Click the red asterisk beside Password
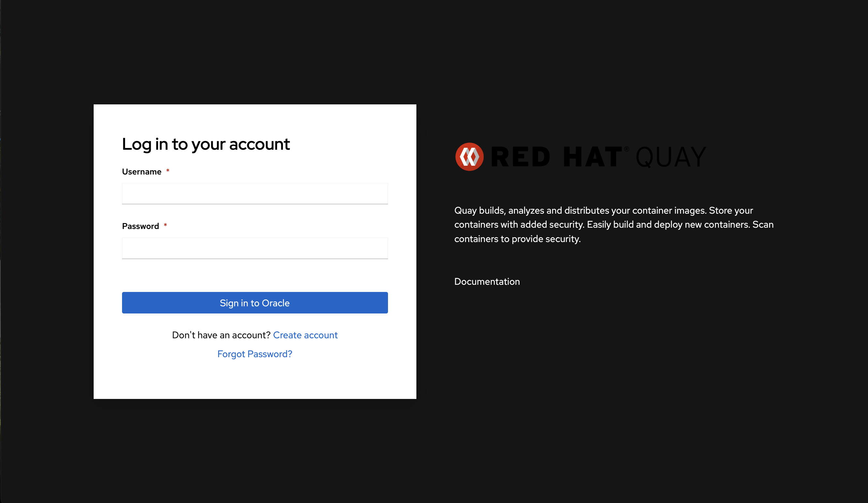The image size is (868, 503). [x=165, y=225]
